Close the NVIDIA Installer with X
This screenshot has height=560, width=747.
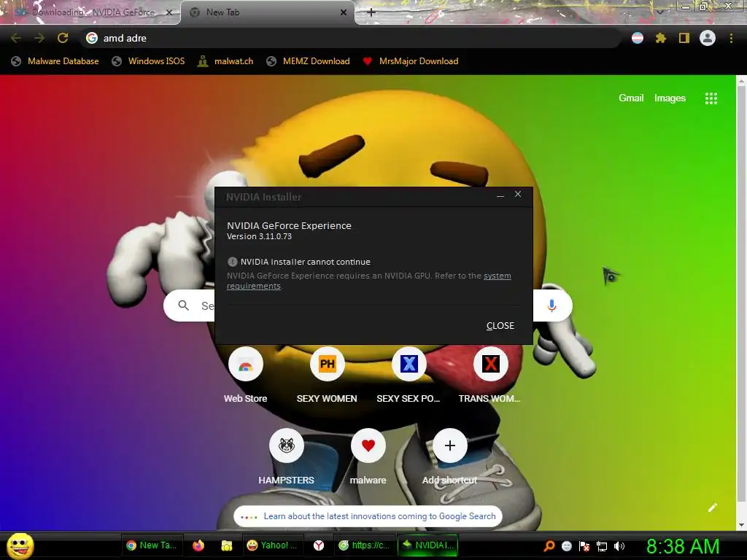tap(518, 194)
